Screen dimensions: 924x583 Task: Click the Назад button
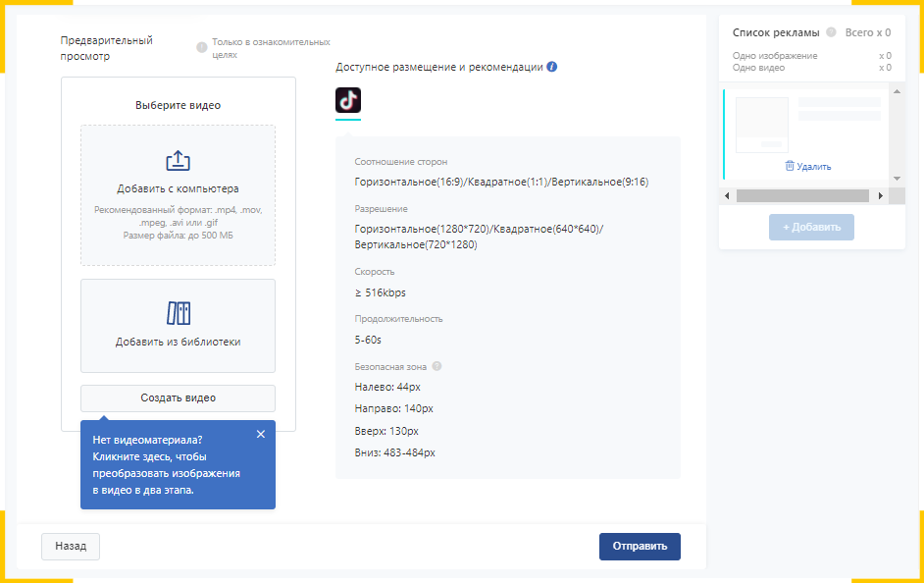[70, 547]
